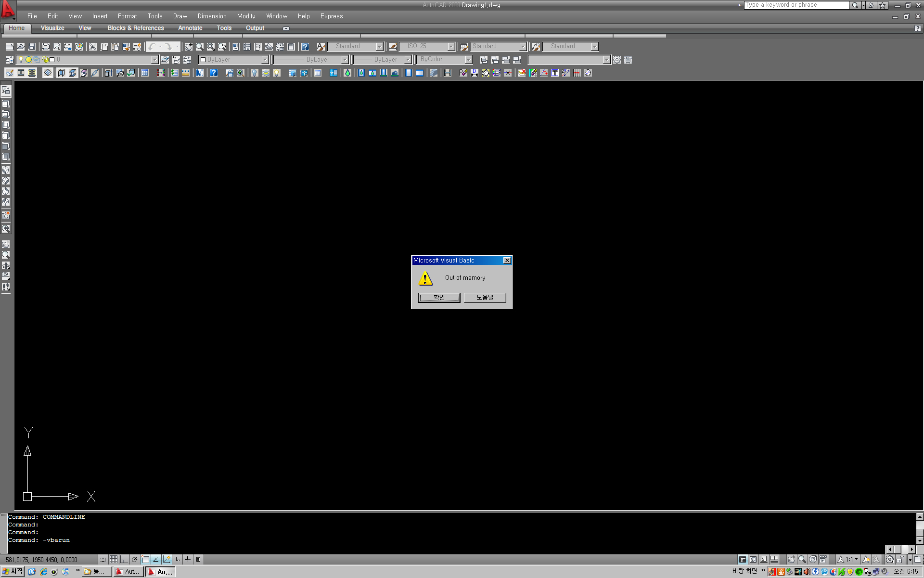Toggle Dynamic Input in status bar
Screen dimensions: 924x578
177,559
